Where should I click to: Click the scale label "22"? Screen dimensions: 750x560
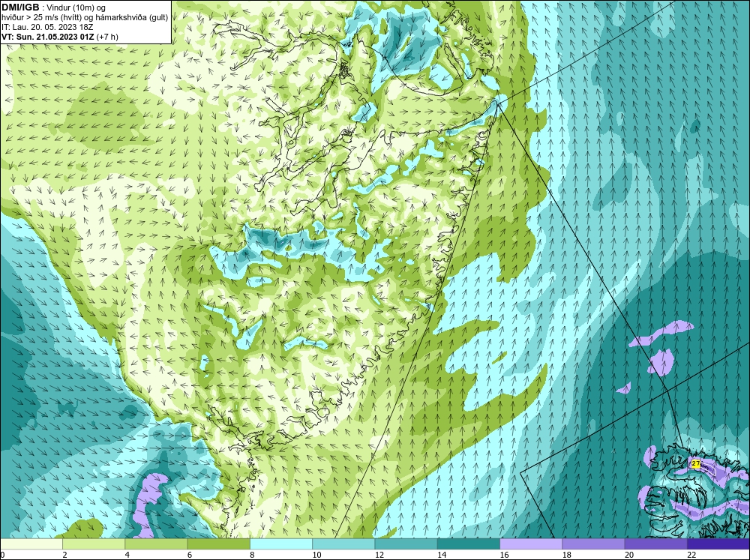tap(691, 555)
